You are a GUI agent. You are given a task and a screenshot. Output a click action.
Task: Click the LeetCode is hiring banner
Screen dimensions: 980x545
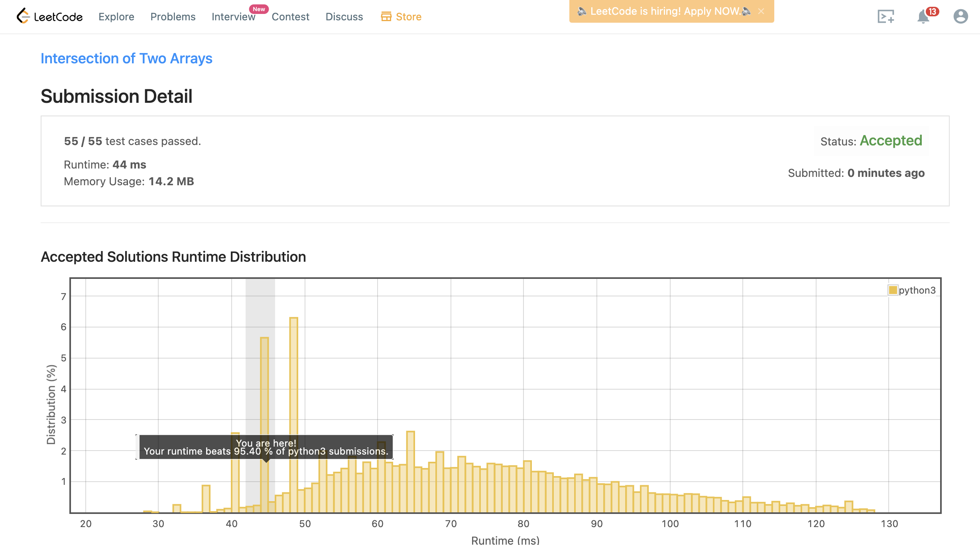point(665,11)
